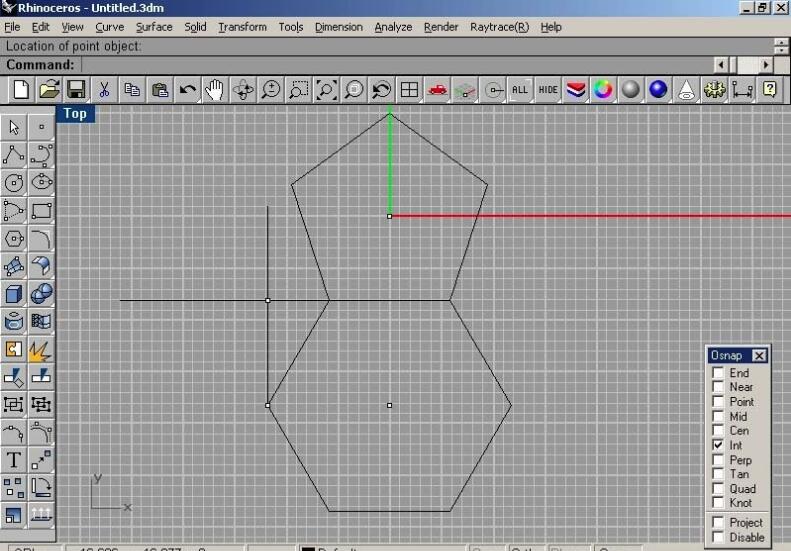Screen dimensions: 791x551
Task: Open the color wheel object properties
Action: pyautogui.click(x=602, y=90)
